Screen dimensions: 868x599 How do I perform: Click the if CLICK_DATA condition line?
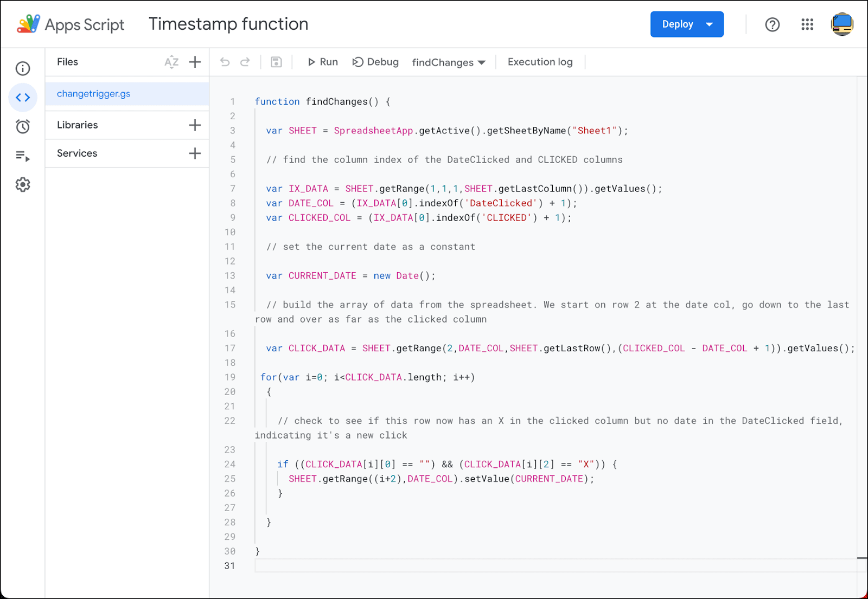coord(447,465)
